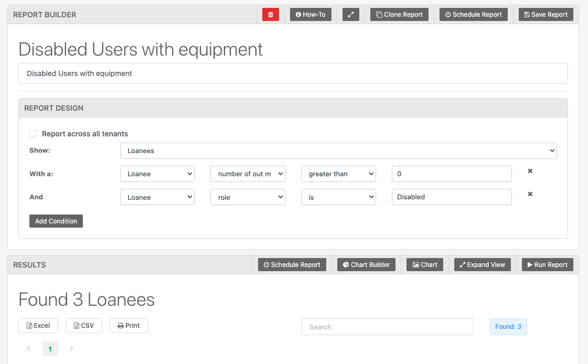This screenshot has height=364, width=588.
Task: Open the 'role' attribute dropdown
Action: point(248,197)
